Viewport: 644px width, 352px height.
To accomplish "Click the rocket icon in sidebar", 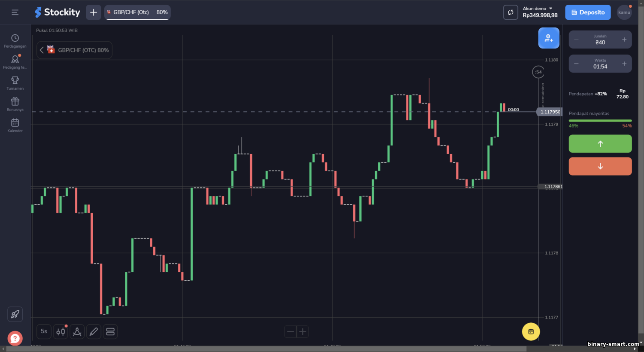I will [x=15, y=314].
